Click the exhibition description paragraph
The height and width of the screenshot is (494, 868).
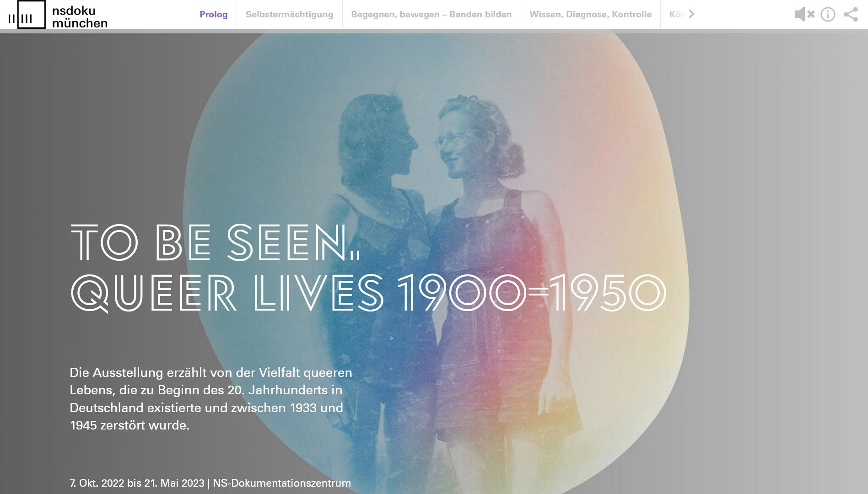pyautogui.click(x=211, y=398)
